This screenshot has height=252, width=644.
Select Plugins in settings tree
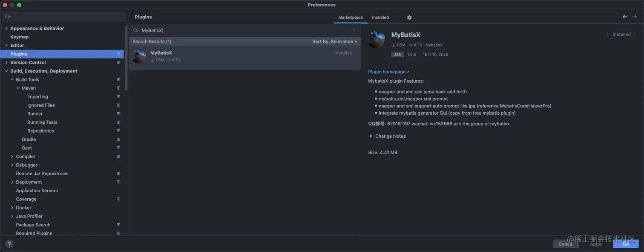[62, 54]
